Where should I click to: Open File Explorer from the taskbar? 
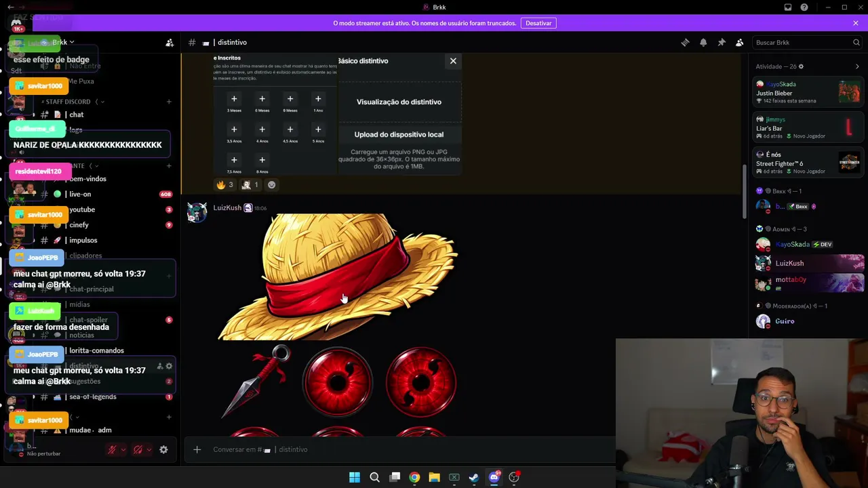pos(434,477)
